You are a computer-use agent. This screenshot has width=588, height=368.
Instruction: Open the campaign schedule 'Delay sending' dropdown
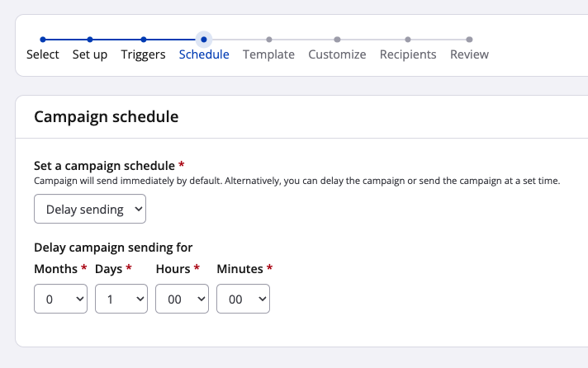coord(90,209)
